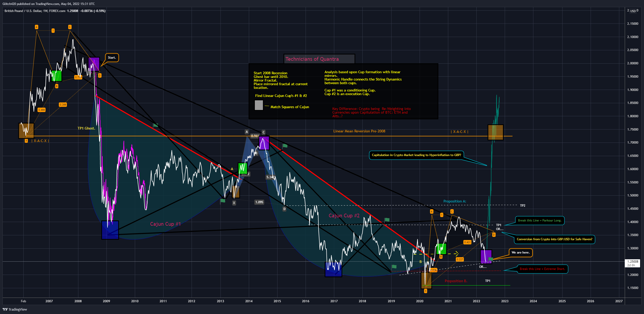This screenshot has height=314, width=644.
Task: Click the 'USD' currency label on price axis
Action: 633,11
